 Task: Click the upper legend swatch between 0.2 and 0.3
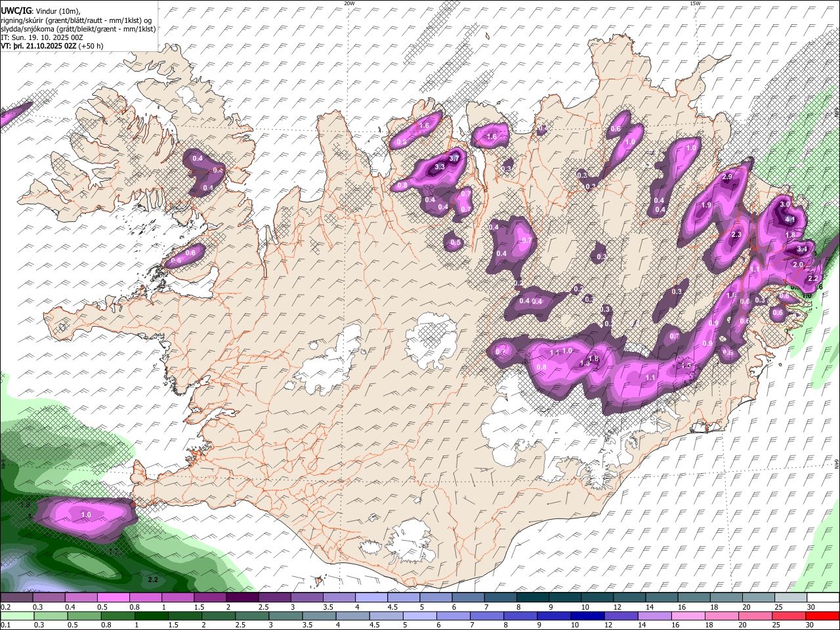click(17, 598)
